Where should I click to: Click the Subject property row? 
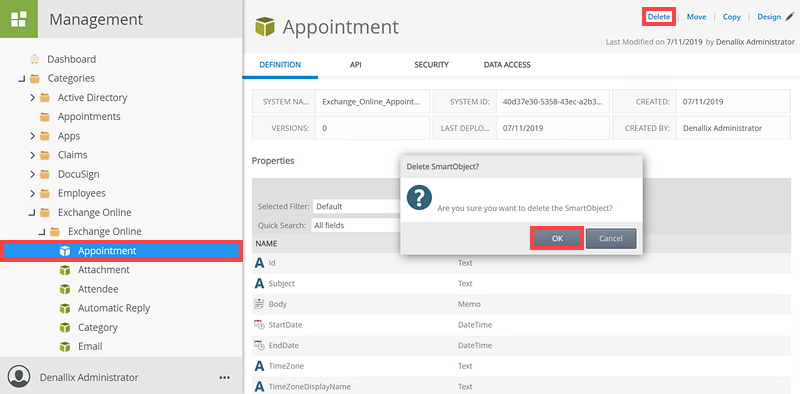pyautogui.click(x=521, y=284)
